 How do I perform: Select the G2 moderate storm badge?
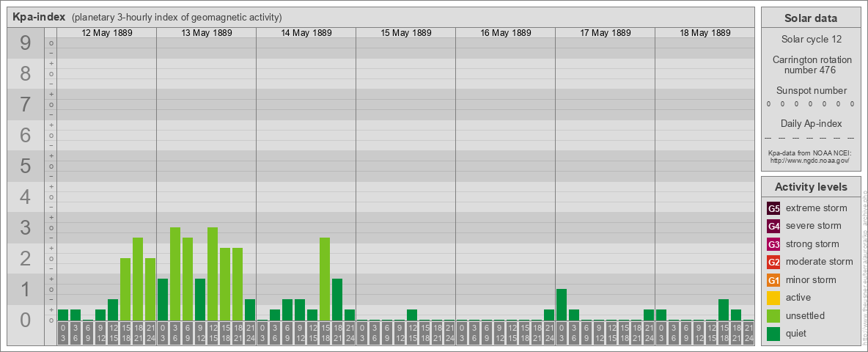click(773, 262)
